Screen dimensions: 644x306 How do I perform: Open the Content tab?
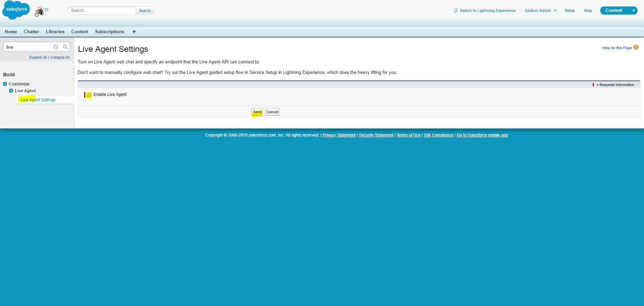click(80, 32)
